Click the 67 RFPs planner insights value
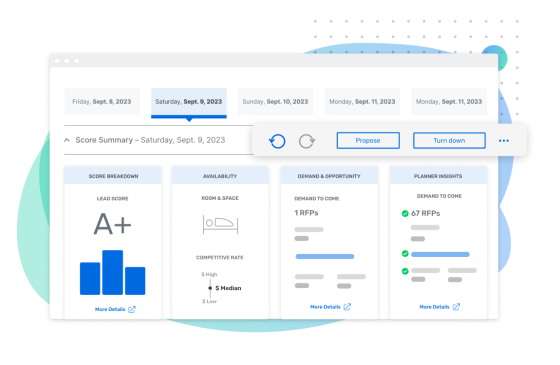The height and width of the screenshot is (365, 560). point(425,213)
